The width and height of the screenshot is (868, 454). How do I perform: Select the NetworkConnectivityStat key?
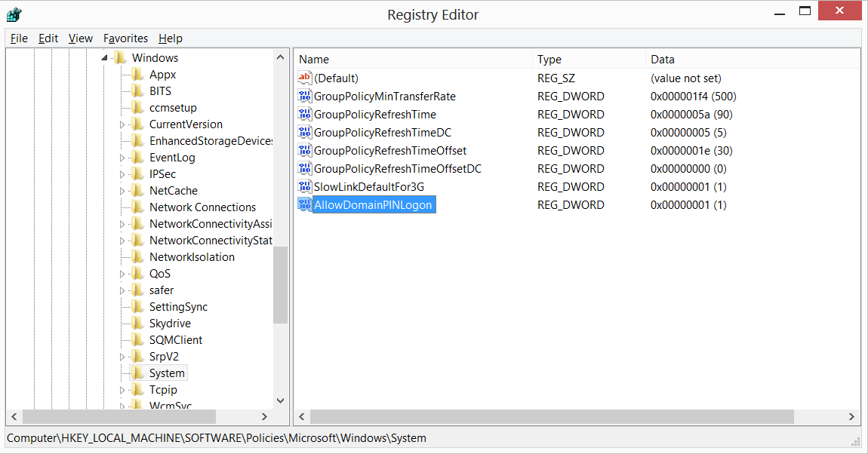[211, 240]
